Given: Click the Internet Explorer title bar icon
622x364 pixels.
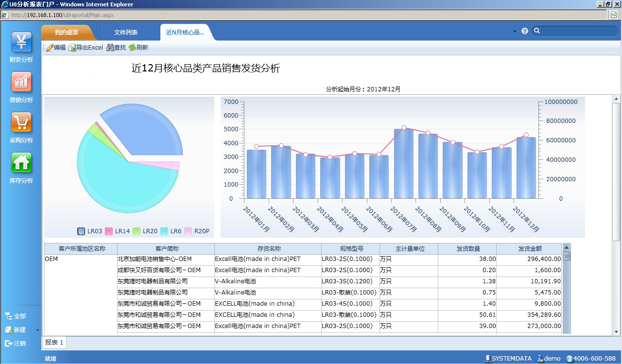Looking at the screenshot, I should click(x=5, y=4).
